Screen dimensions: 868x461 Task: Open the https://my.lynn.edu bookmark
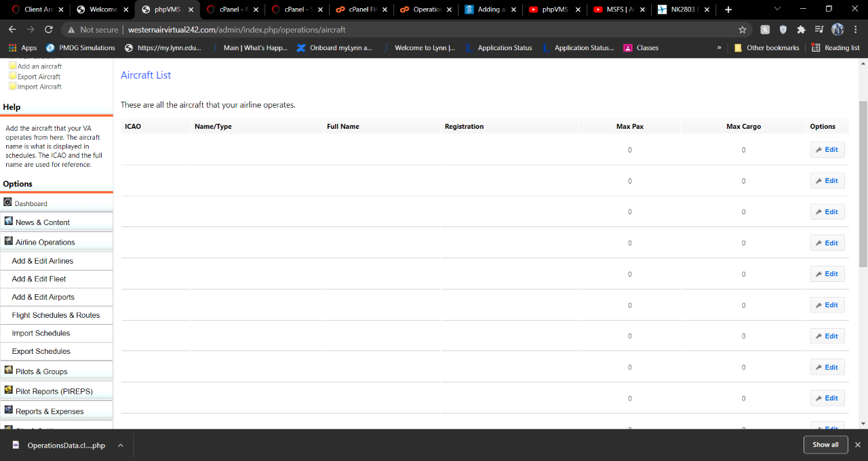coord(163,48)
